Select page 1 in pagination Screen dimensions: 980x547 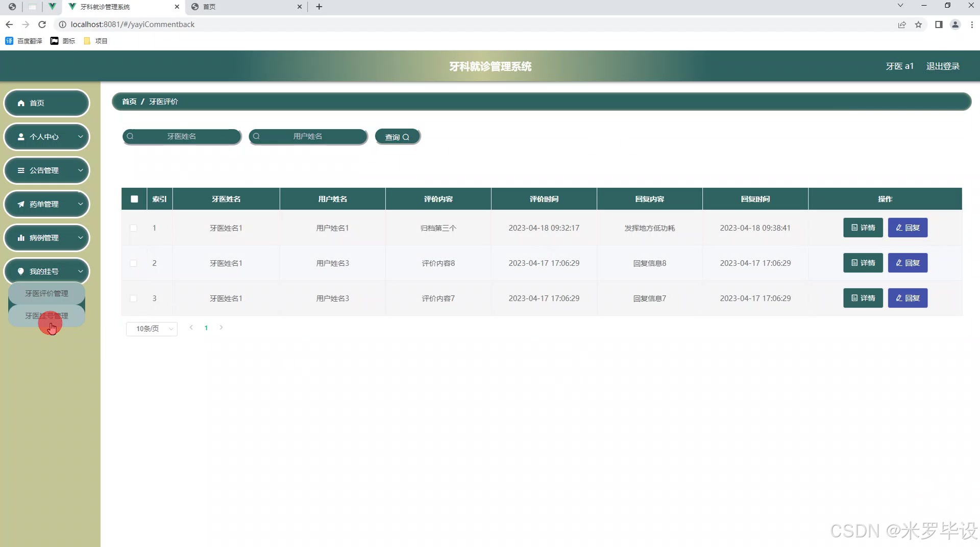(206, 328)
